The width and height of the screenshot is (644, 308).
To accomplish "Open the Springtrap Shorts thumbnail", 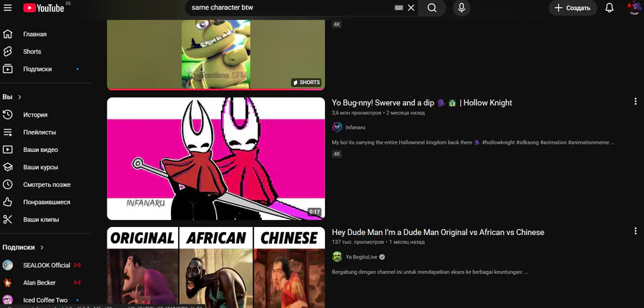I will pyautogui.click(x=215, y=54).
